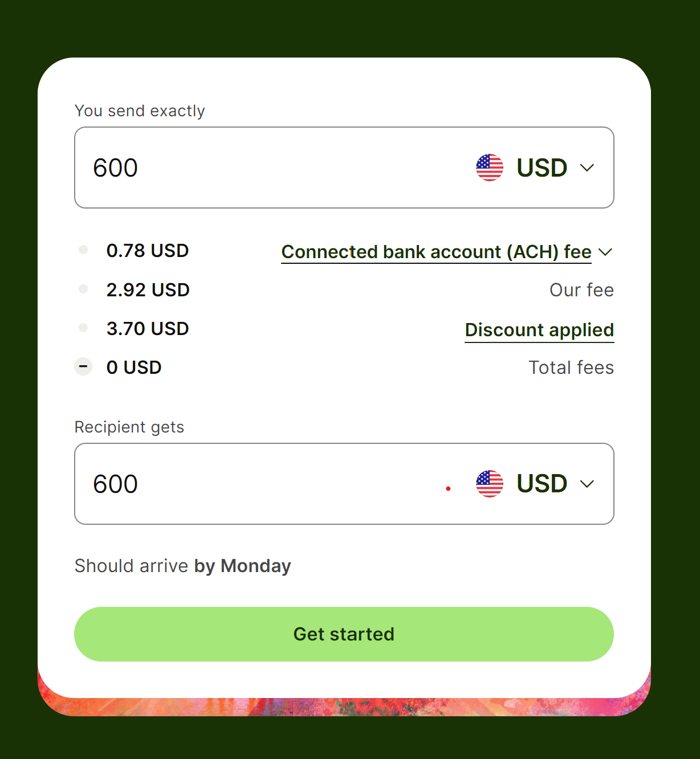Select the recipient USD currency label
Image resolution: width=700 pixels, height=759 pixels.
(542, 484)
